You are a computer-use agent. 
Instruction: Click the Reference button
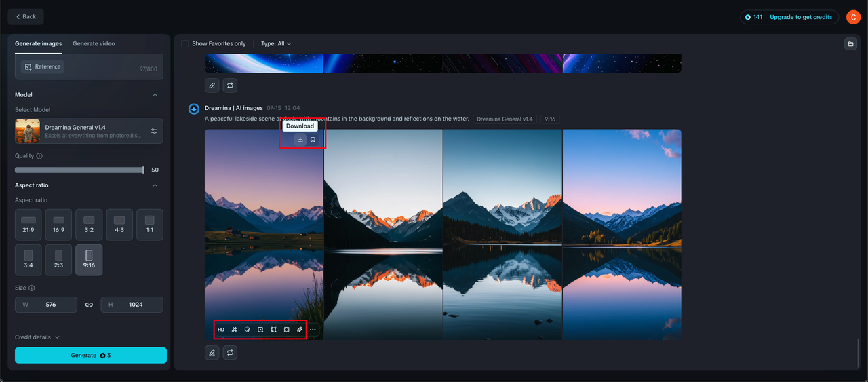click(42, 66)
